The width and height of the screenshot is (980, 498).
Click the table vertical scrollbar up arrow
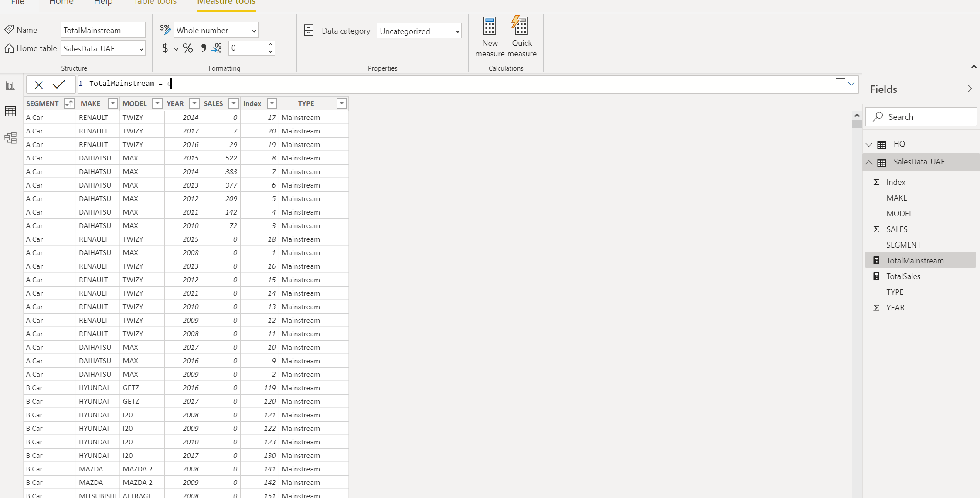pos(857,115)
